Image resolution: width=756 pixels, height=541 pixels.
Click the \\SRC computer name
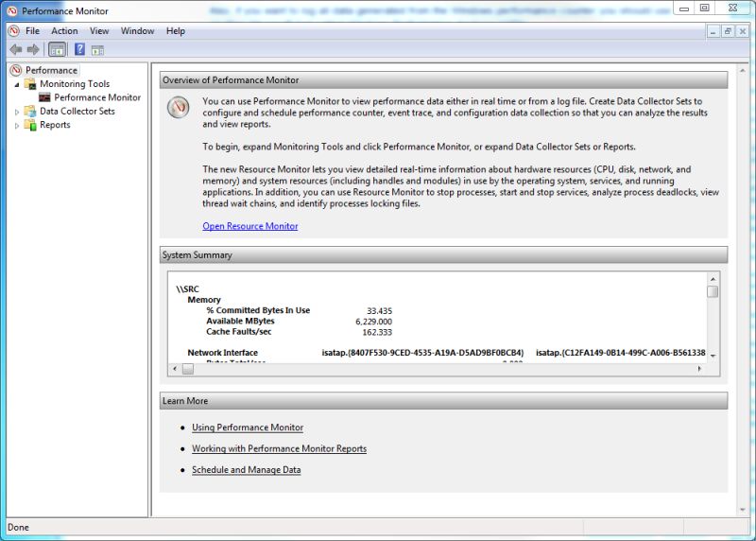point(187,289)
